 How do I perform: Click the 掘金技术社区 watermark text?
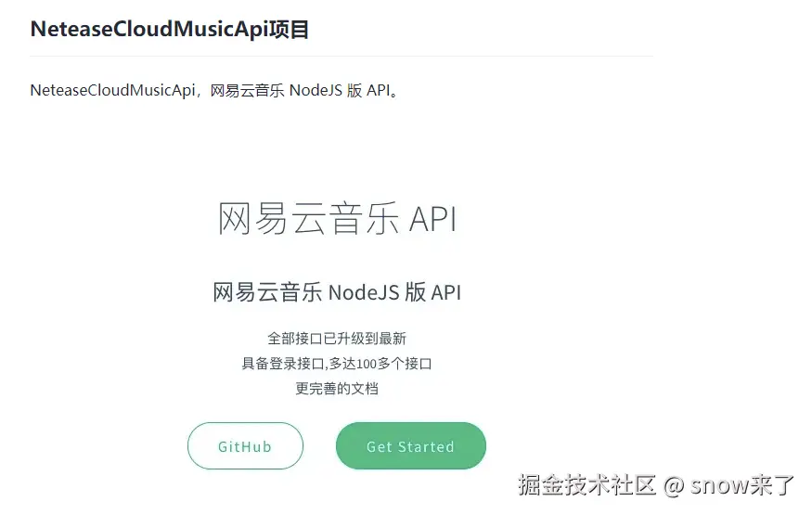[586, 485]
